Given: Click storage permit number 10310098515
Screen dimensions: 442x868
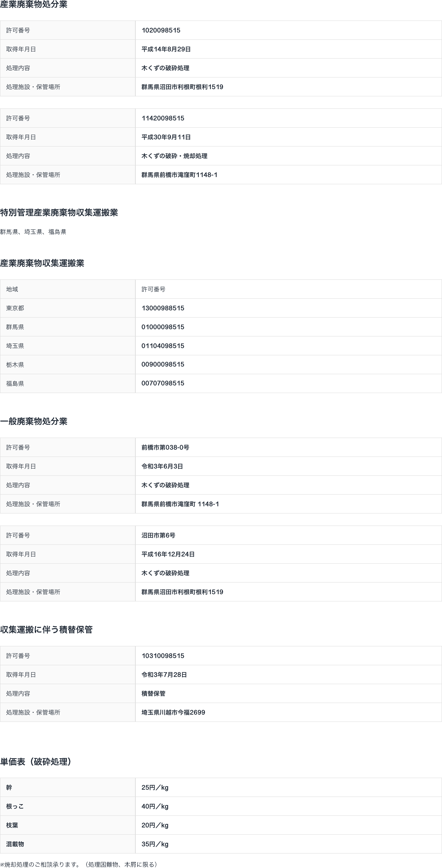Looking at the screenshot, I should pos(163,656).
